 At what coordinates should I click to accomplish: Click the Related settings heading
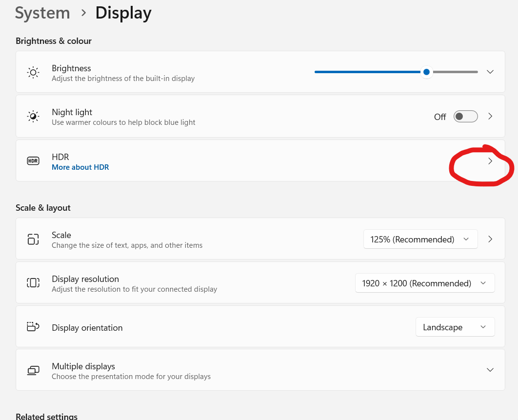pos(46,416)
